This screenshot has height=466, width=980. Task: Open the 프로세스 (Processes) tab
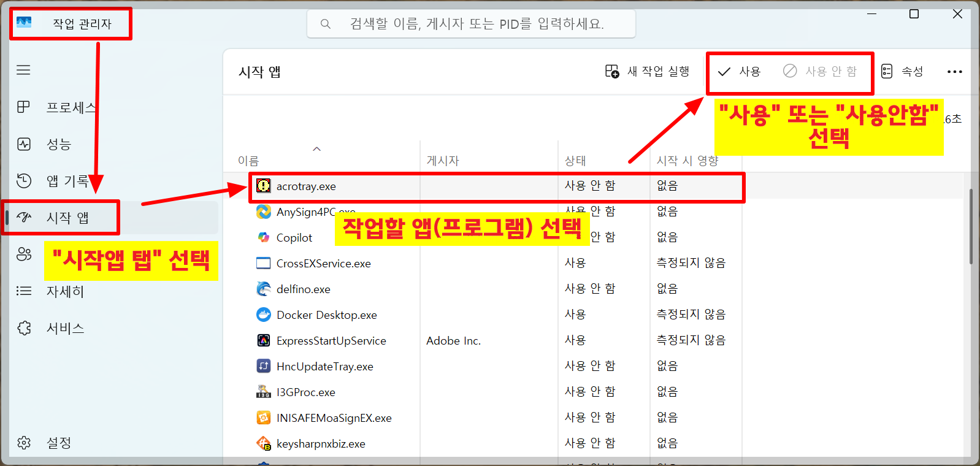(x=71, y=107)
